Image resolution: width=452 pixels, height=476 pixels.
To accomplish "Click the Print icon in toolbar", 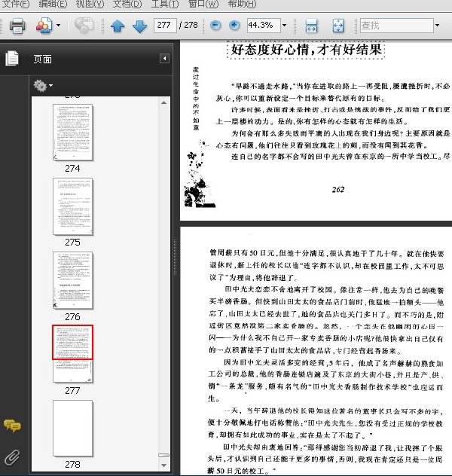I will 17,26.
